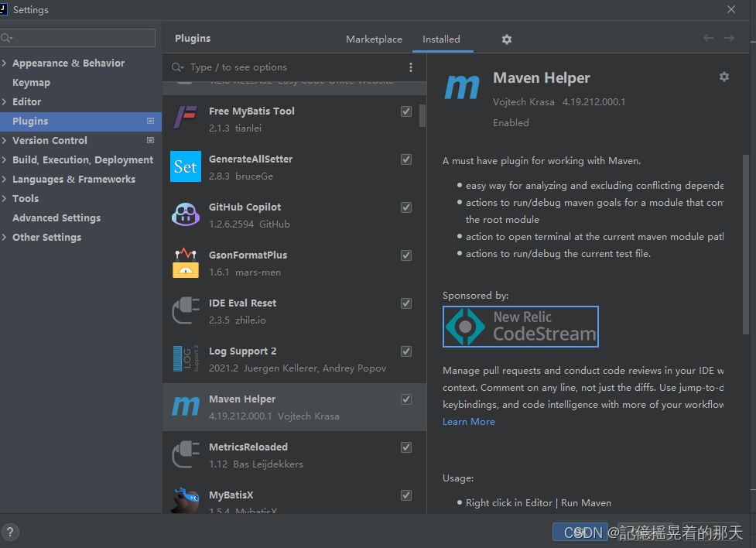
Task: Open Advanced Settings page
Action: (56, 218)
